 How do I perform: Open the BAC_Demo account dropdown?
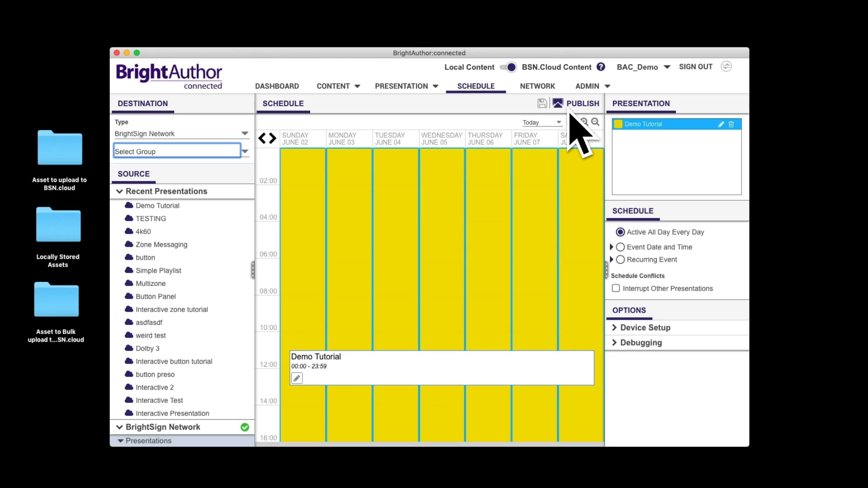(x=643, y=67)
